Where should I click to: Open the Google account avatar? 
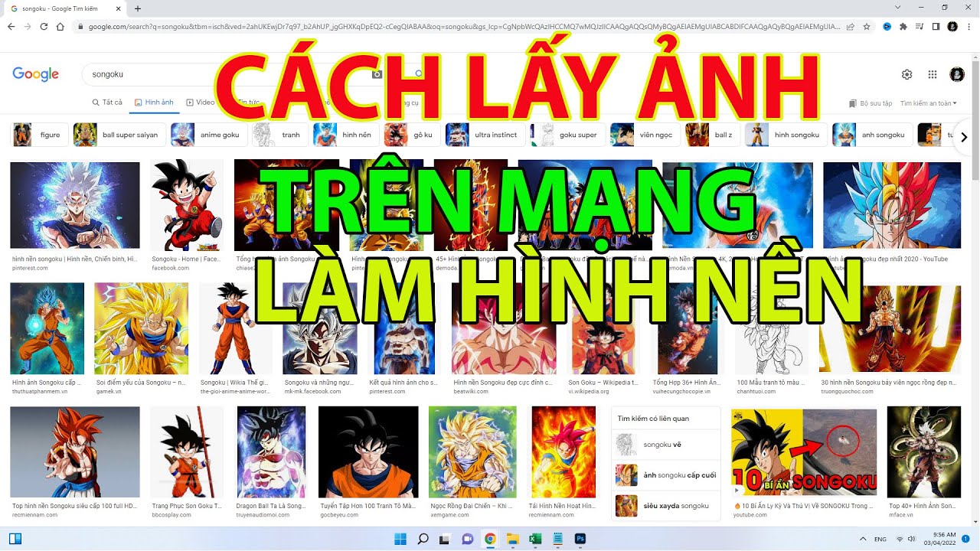(957, 74)
